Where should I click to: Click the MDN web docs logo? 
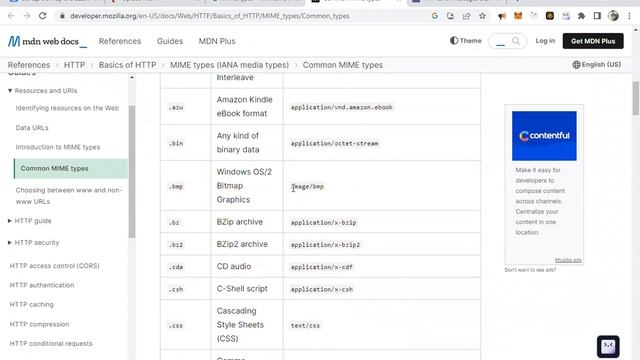[47, 41]
